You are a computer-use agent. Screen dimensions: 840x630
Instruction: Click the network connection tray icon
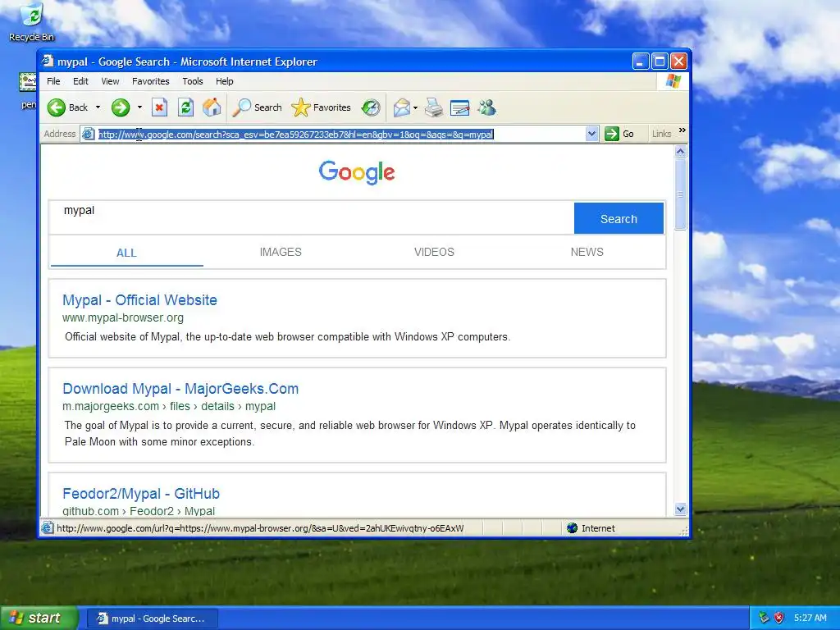tap(764, 618)
